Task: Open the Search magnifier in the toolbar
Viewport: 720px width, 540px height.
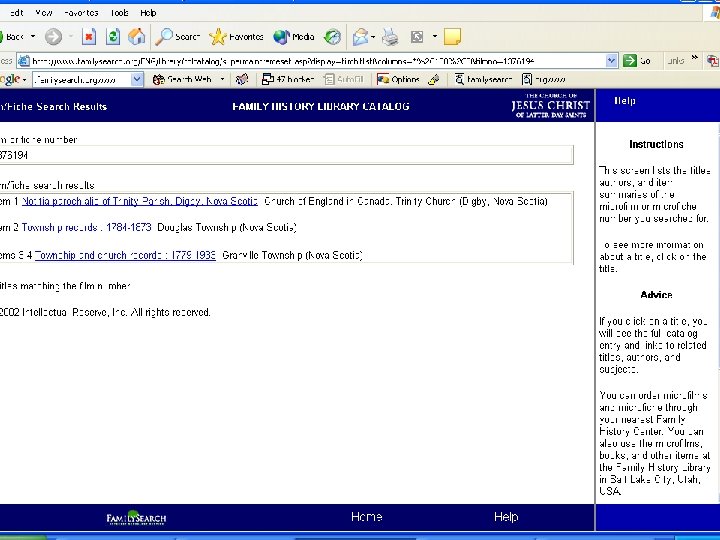Action: 177,37
